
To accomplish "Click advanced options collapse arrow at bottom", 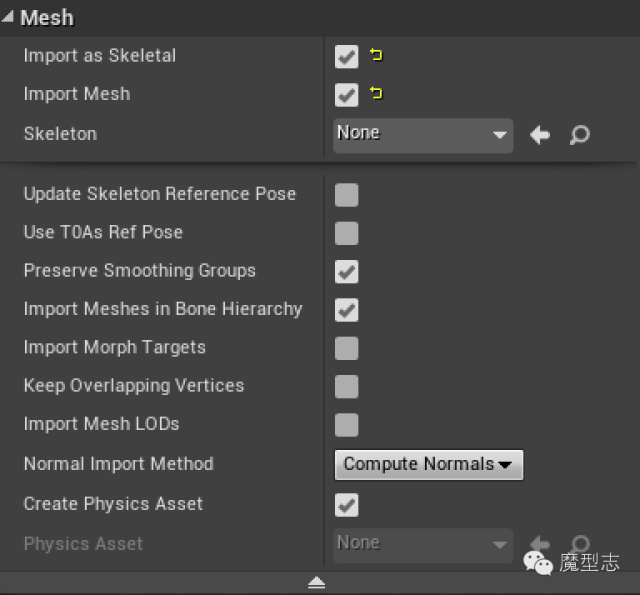I will (x=316, y=583).
